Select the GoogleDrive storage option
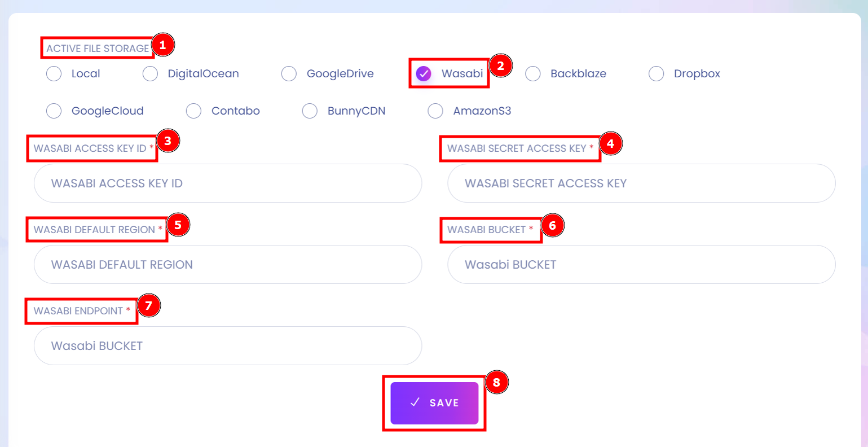 point(289,73)
